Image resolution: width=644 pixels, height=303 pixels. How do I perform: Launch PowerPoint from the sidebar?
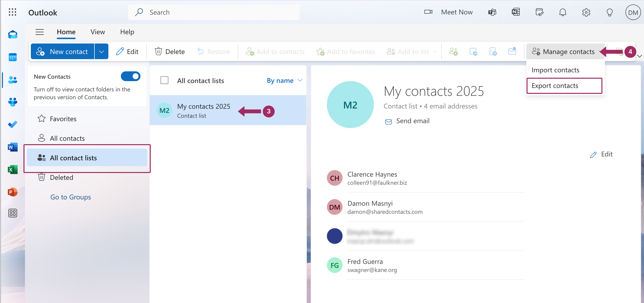(x=12, y=192)
